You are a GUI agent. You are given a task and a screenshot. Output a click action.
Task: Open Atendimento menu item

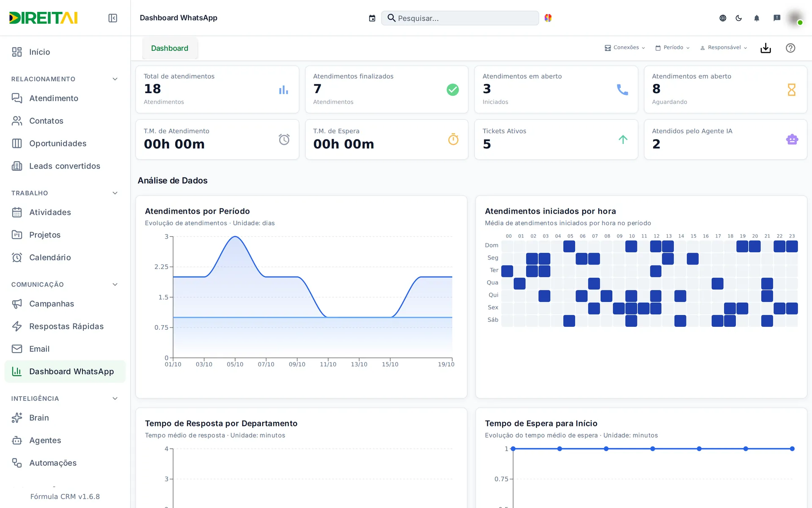click(65, 98)
